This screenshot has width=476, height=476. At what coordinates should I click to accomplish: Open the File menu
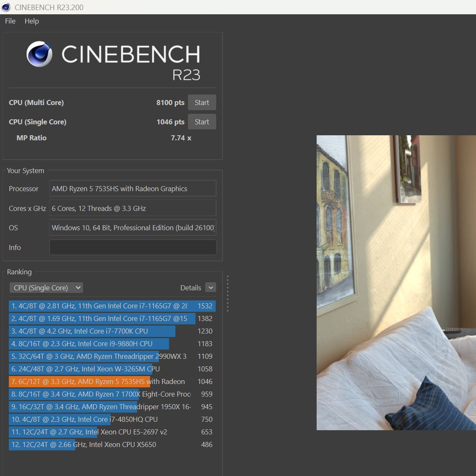click(10, 21)
